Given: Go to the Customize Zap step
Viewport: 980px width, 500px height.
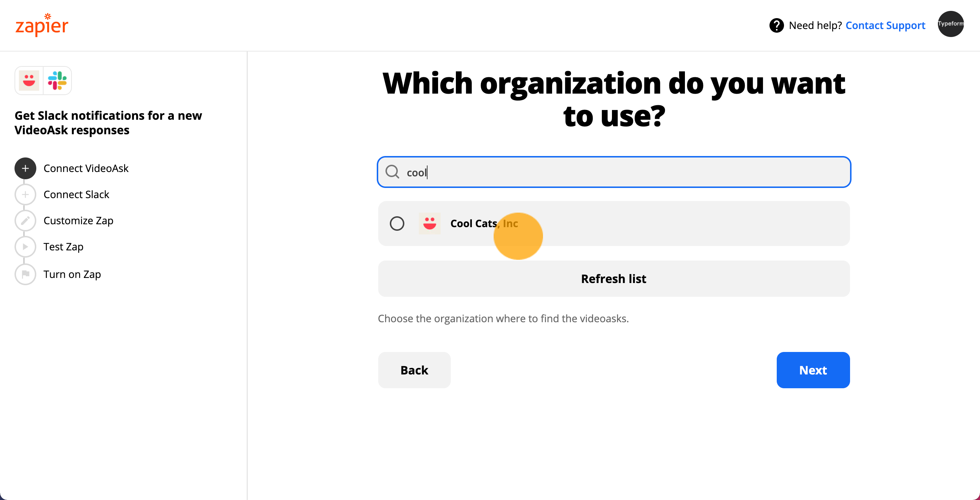Looking at the screenshot, I should point(78,221).
